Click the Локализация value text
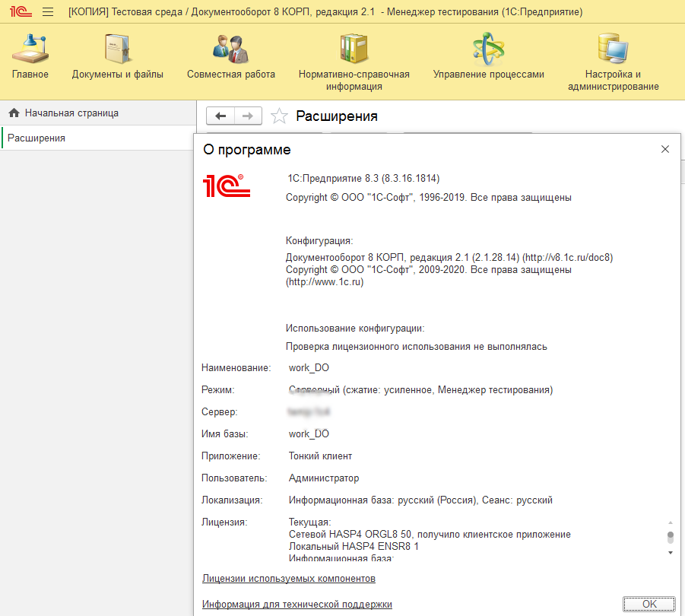This screenshot has width=685, height=616. click(420, 500)
